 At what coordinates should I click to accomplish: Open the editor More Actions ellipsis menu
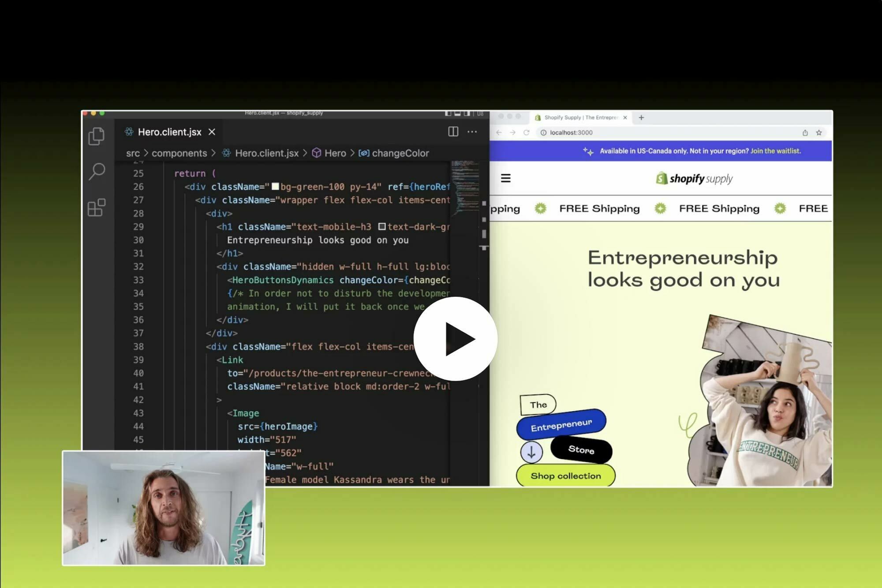point(472,131)
